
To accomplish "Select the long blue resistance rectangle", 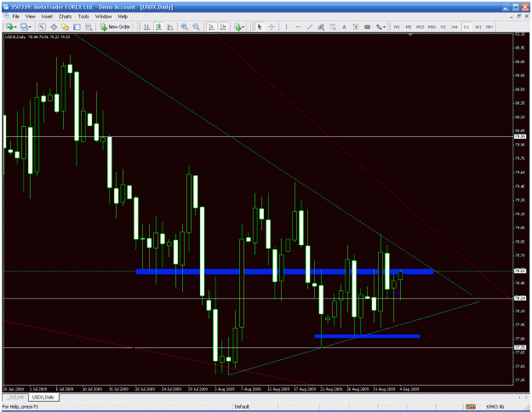I will coord(284,272).
